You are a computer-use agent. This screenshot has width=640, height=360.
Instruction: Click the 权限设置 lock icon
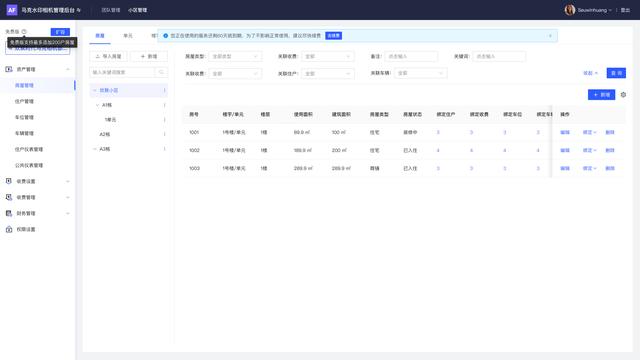click(9, 229)
